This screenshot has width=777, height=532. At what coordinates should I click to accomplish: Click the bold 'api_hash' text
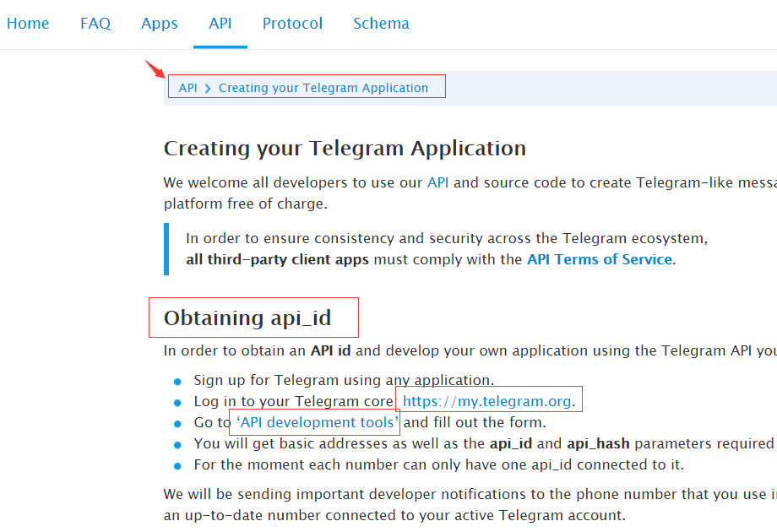598,444
